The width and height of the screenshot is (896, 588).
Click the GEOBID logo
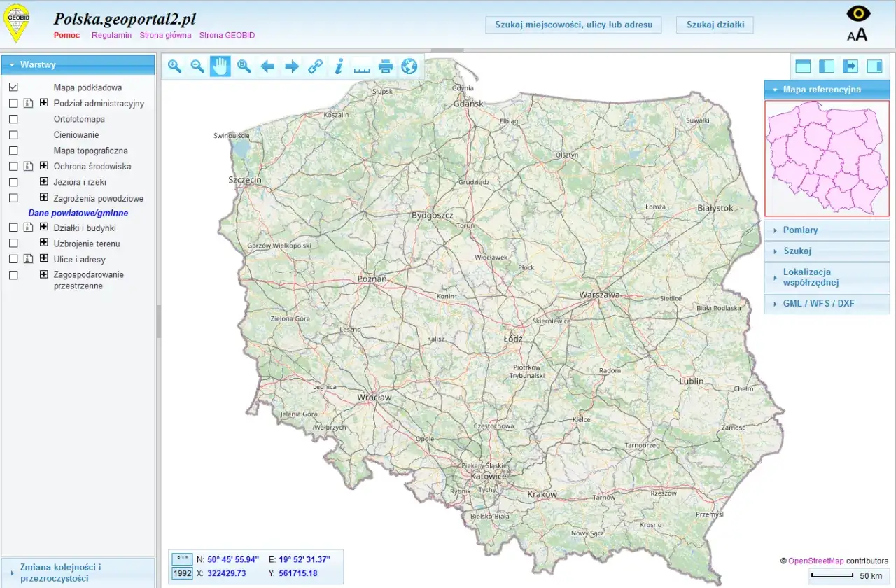[x=17, y=23]
